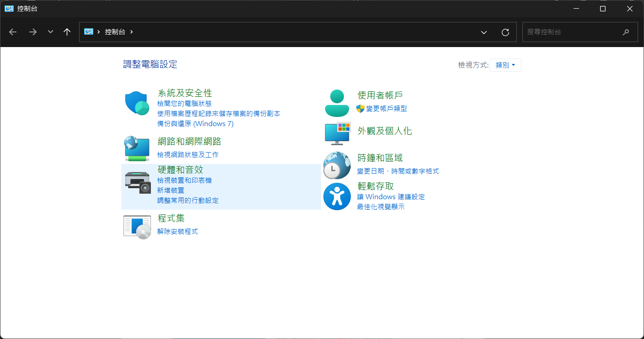644x339 pixels.
Task: Expand chevron after 控制台 in address bar
Action: pos(132,32)
